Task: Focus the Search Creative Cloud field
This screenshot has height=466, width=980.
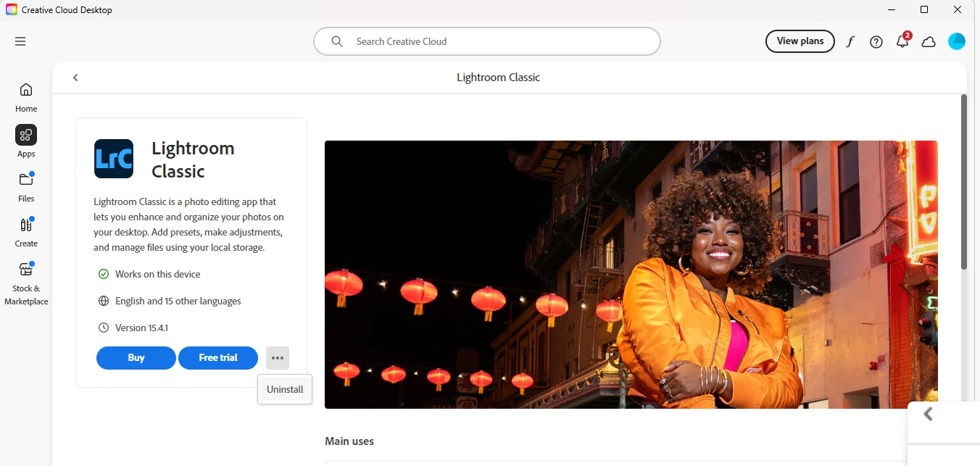Action: click(x=487, y=41)
